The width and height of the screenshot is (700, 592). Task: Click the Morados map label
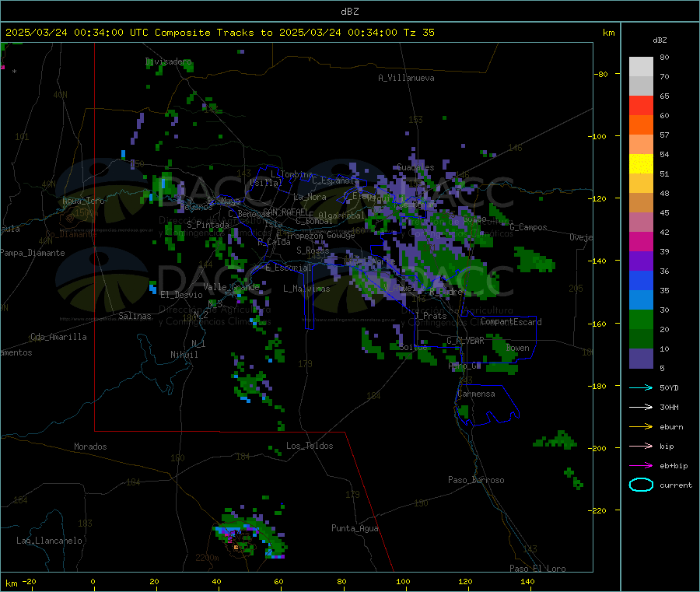click(91, 447)
